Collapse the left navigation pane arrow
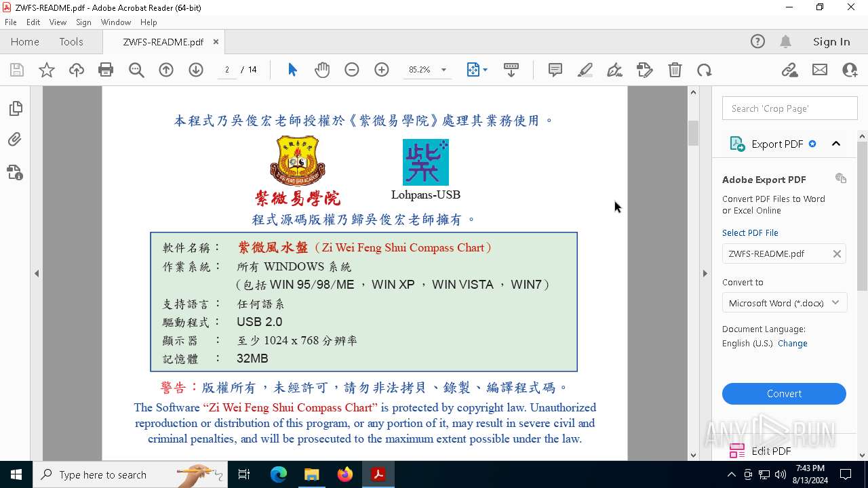The image size is (868, 488). pos(37,274)
